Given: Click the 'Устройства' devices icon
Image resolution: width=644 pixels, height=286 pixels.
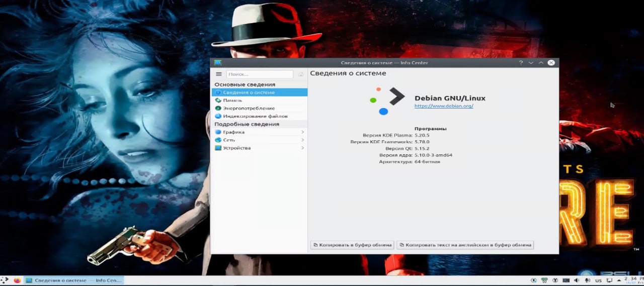Looking at the screenshot, I should tap(218, 148).
